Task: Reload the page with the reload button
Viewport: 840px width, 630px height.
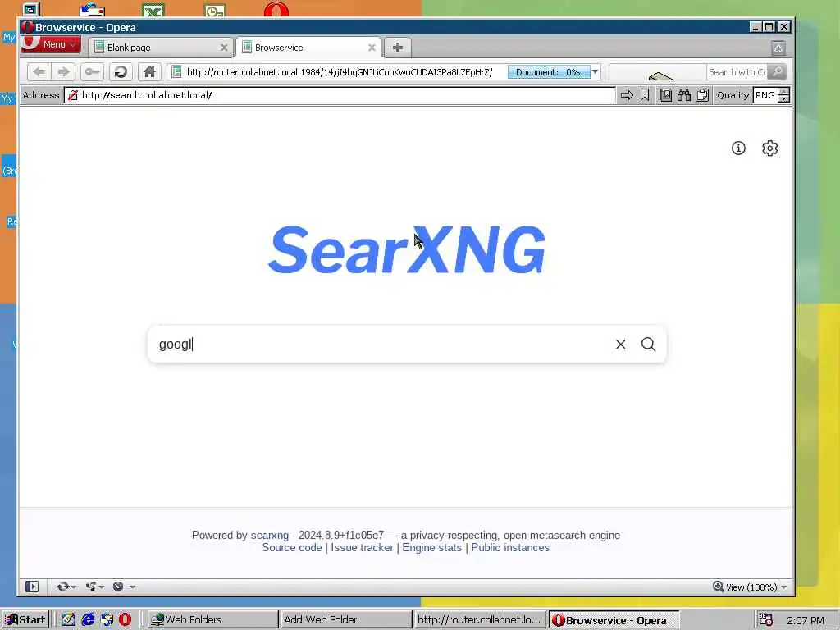Action: pos(121,72)
